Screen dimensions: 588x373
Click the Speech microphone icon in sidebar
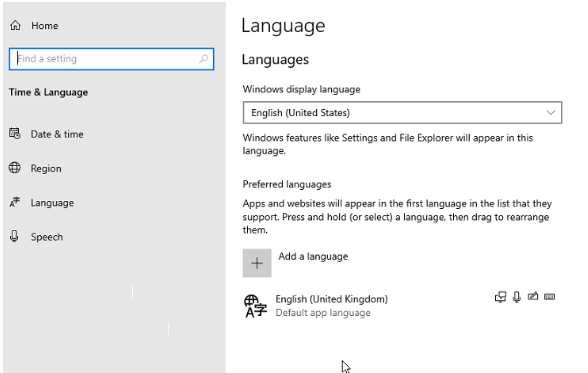[x=14, y=236]
